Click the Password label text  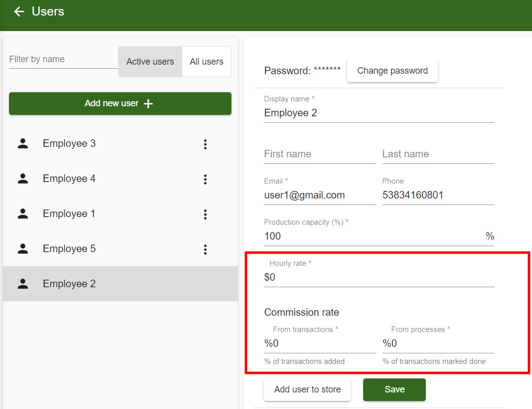coord(288,71)
